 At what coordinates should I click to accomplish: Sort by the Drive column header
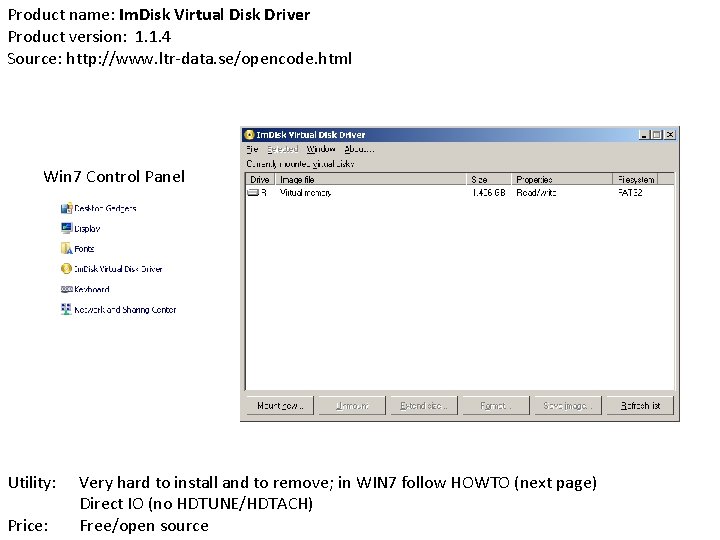point(260,179)
